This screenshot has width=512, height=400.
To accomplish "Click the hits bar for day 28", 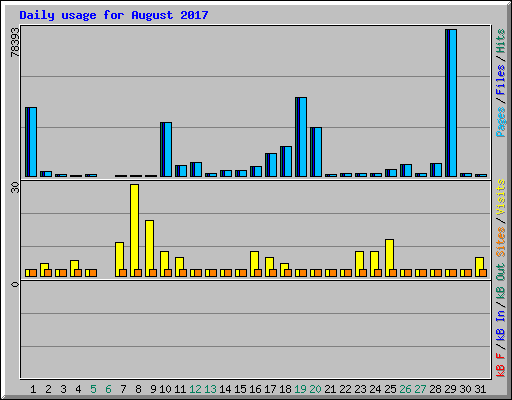I will 436,170.
